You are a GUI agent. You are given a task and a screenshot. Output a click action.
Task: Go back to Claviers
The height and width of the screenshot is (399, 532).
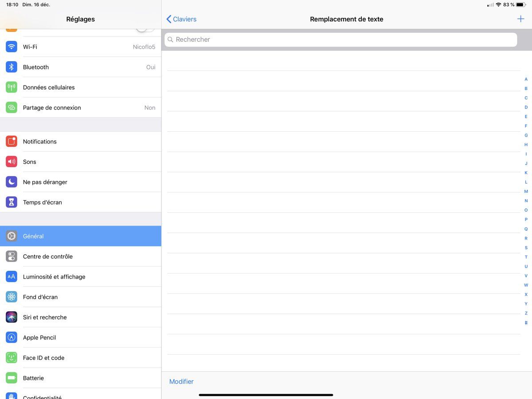click(181, 19)
